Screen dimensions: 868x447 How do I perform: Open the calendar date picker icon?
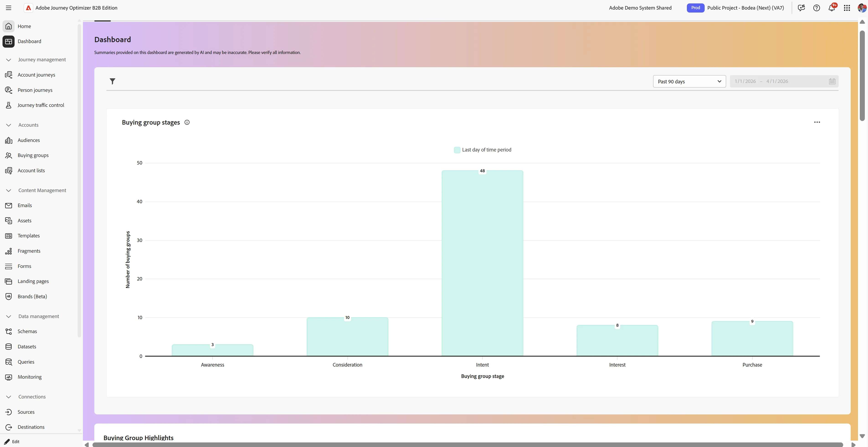coord(832,81)
